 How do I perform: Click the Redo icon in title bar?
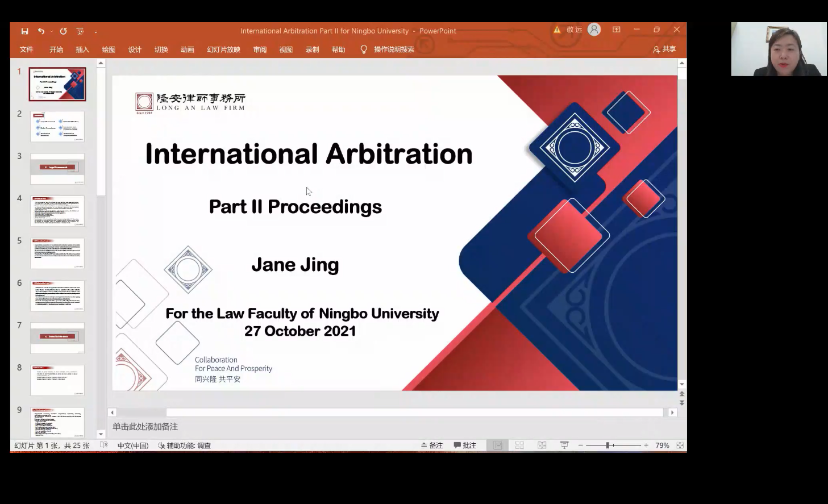(63, 31)
